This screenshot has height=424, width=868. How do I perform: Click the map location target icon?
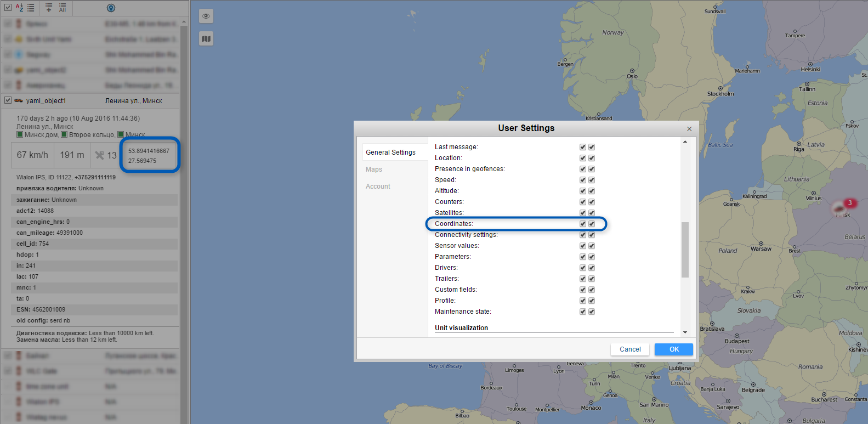(x=111, y=8)
